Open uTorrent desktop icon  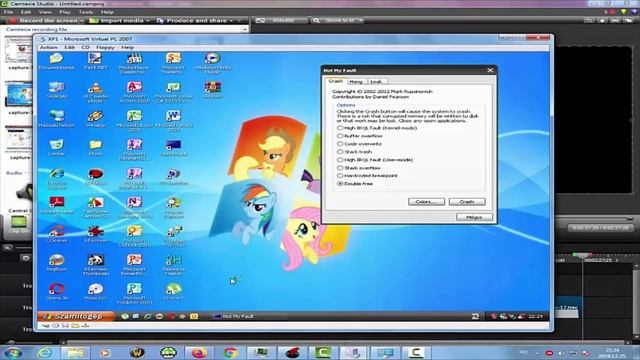173,292
